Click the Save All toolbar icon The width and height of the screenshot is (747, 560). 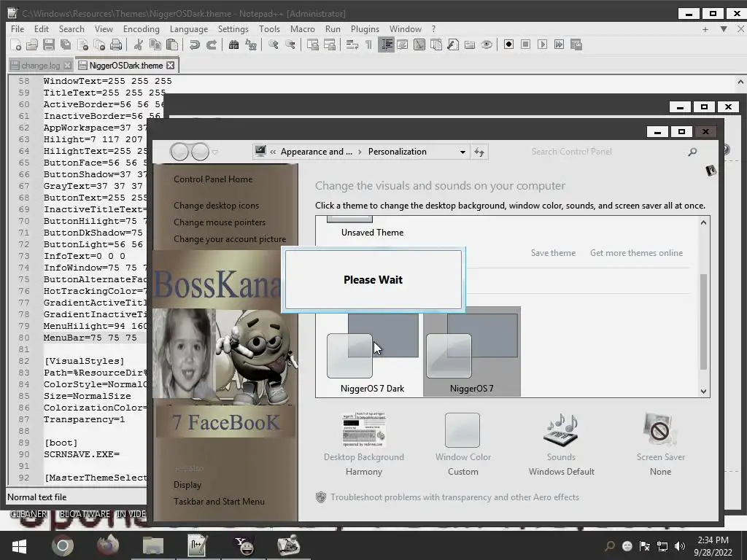click(65, 44)
